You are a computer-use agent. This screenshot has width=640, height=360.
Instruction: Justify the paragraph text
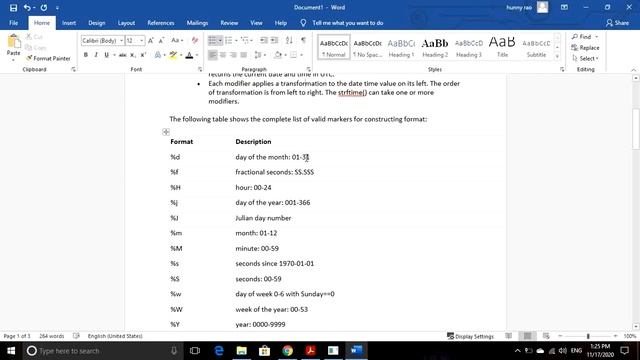pos(244,55)
